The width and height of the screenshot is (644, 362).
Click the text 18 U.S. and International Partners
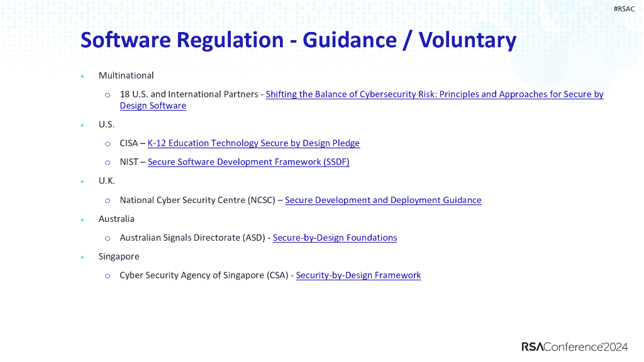pyautogui.click(x=189, y=94)
